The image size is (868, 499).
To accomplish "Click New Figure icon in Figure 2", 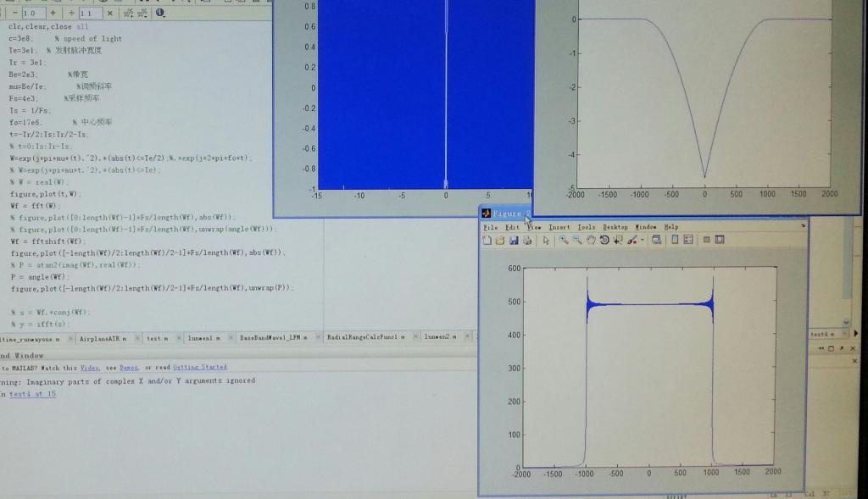I will click(x=487, y=240).
